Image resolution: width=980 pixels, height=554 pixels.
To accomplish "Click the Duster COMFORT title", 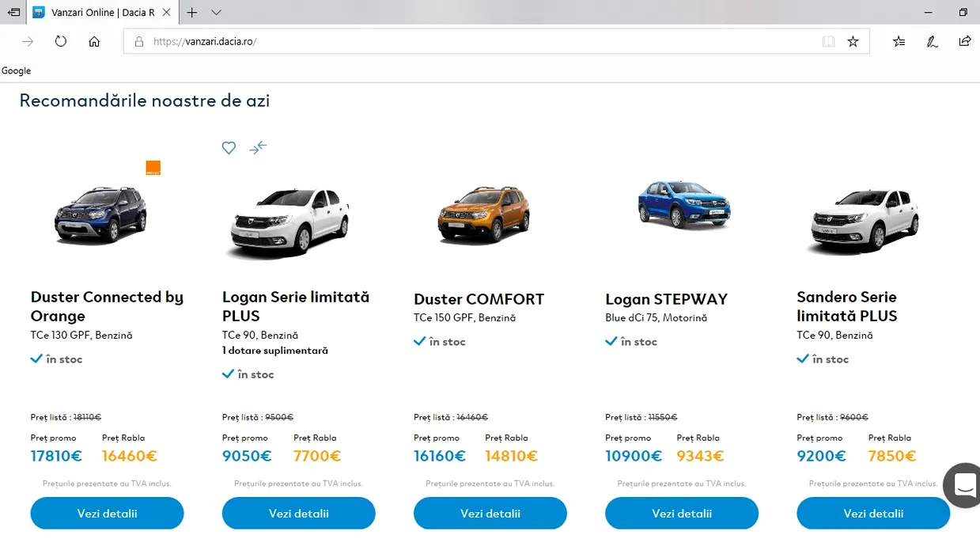I will [x=479, y=299].
